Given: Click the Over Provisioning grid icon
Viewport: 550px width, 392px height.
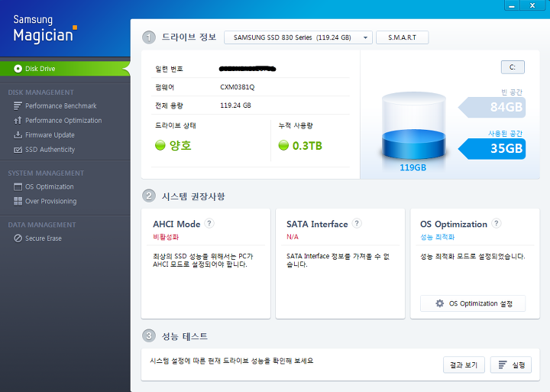Looking at the screenshot, I should (18, 201).
